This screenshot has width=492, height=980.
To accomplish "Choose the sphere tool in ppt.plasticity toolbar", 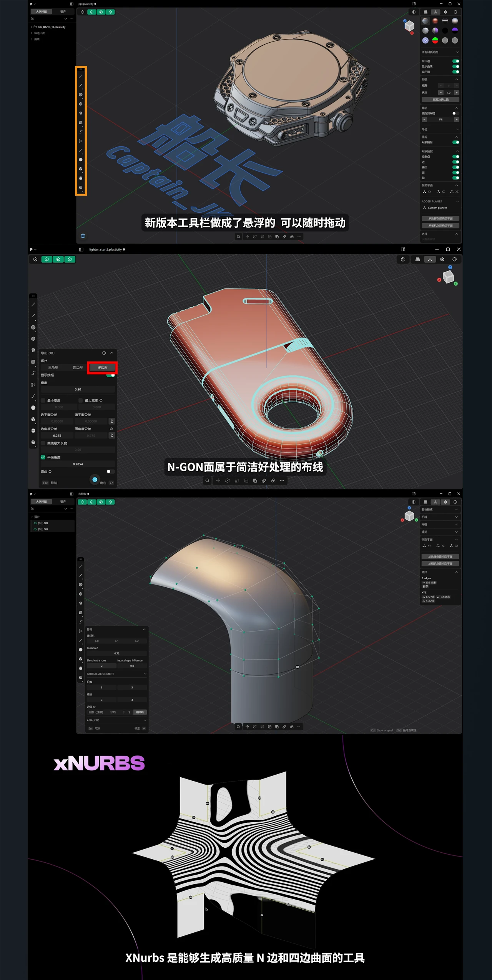I will (81, 160).
